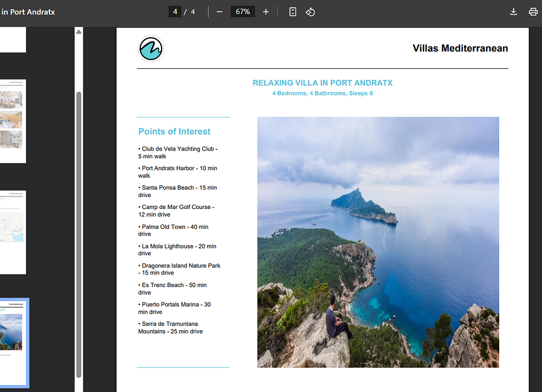Click 'Club de Vela Yachting Club' entry

click(178, 152)
